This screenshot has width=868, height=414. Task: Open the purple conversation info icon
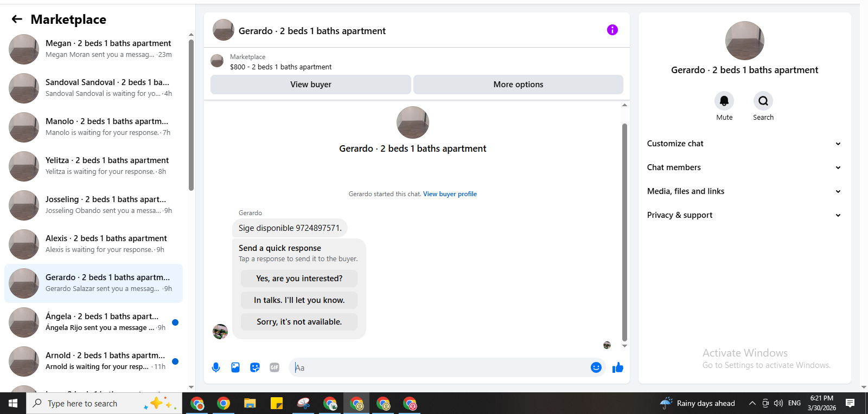click(x=612, y=30)
